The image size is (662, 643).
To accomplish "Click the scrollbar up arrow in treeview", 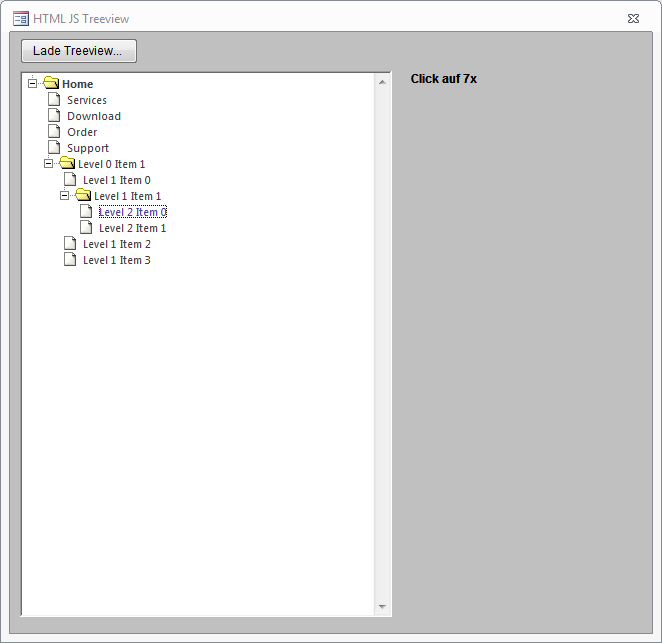I will pos(382,82).
